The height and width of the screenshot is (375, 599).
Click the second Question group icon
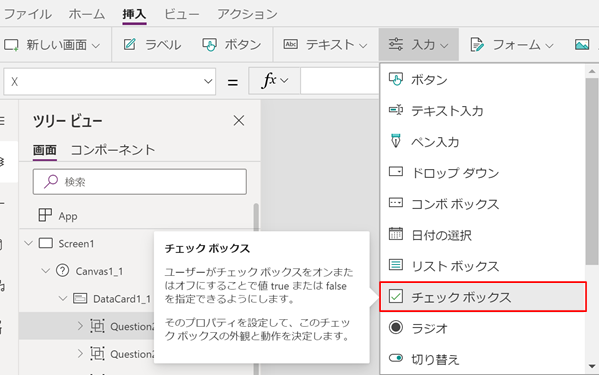tap(97, 354)
